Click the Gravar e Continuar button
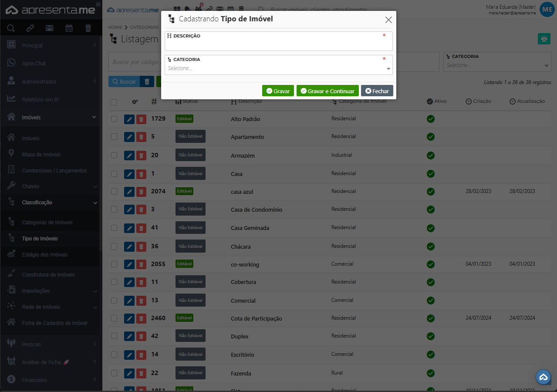Image resolution: width=557 pixels, height=392 pixels. pyautogui.click(x=327, y=91)
